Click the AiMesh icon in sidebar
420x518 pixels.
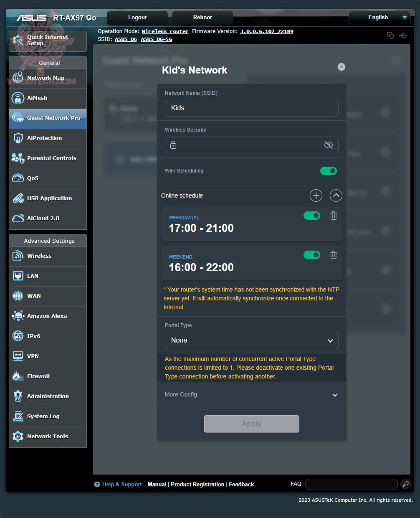[18, 98]
